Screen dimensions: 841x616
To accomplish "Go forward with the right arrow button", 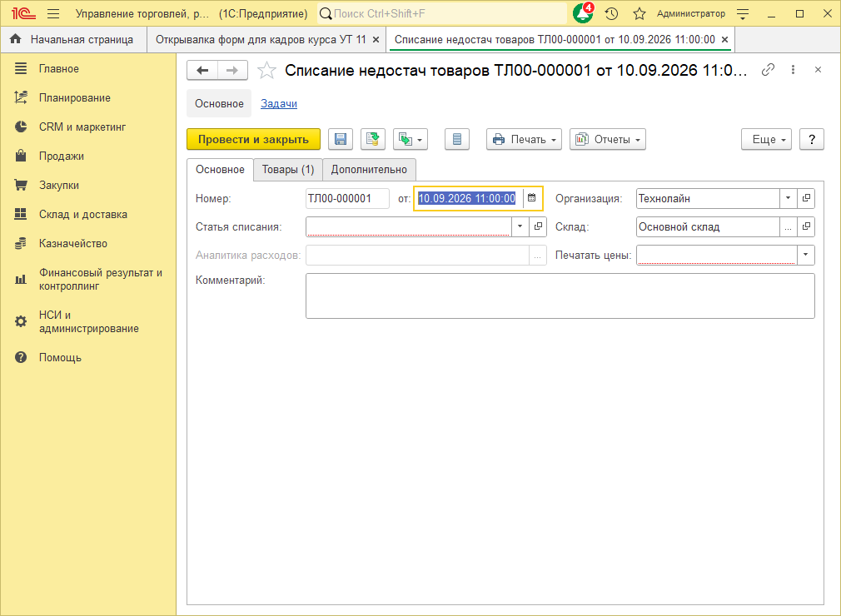I will point(232,70).
